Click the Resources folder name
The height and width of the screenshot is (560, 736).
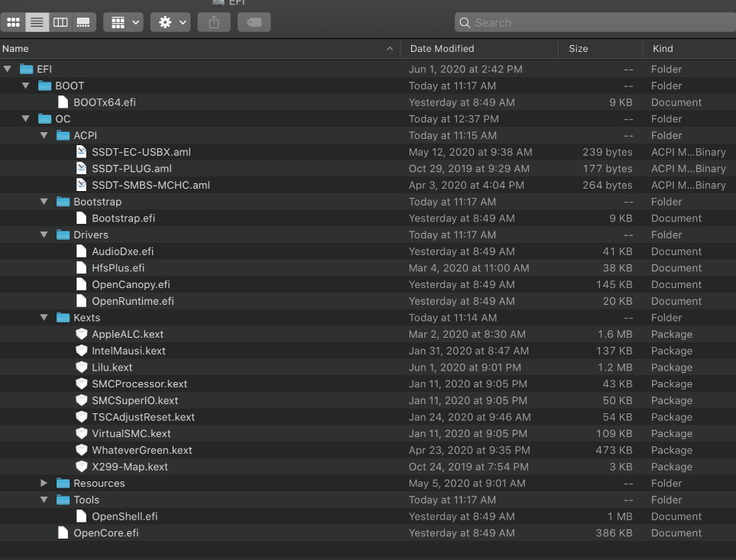[x=99, y=483]
